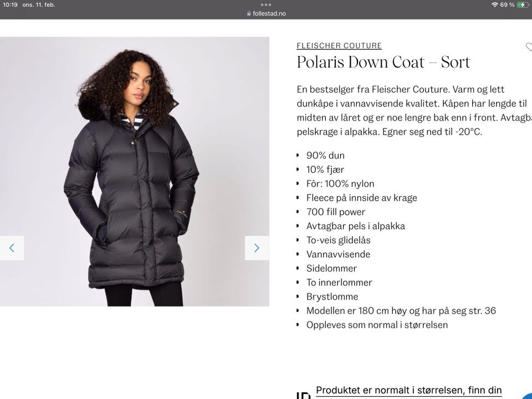
Task: Show the next product image
Action: [257, 248]
